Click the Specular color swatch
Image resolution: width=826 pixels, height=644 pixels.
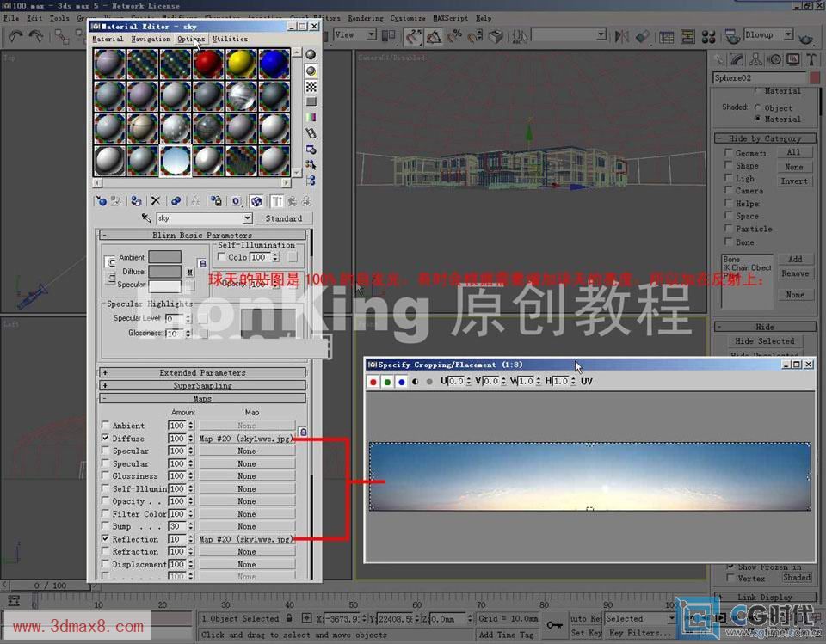click(x=164, y=285)
